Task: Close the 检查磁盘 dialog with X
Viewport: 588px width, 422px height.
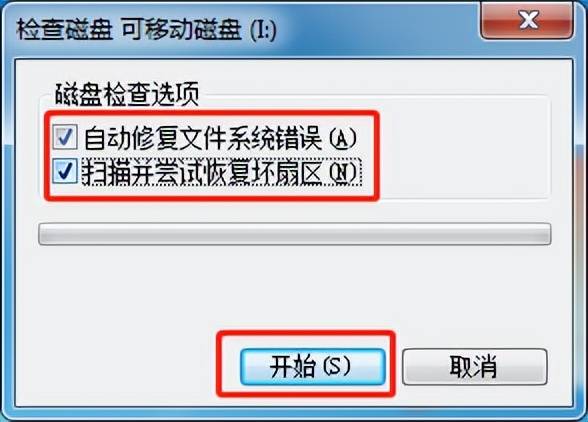Action: click(527, 21)
